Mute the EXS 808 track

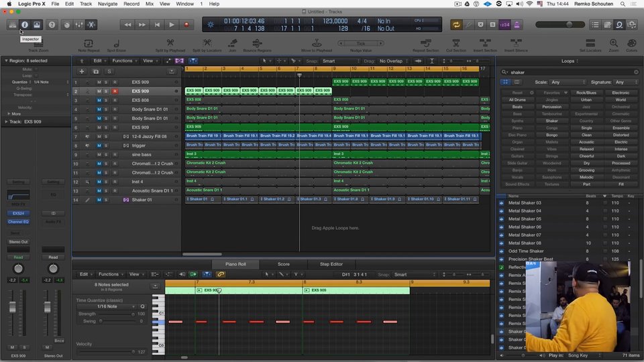coord(99,100)
